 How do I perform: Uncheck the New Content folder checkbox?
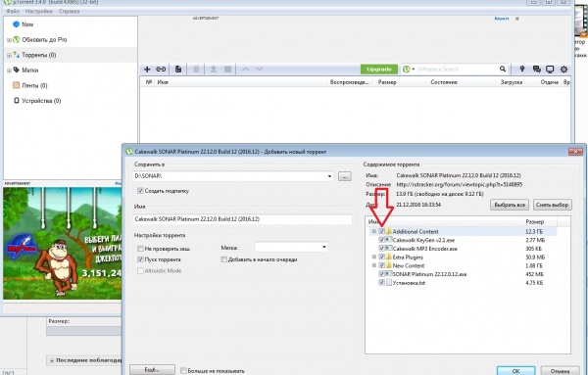pyautogui.click(x=381, y=265)
